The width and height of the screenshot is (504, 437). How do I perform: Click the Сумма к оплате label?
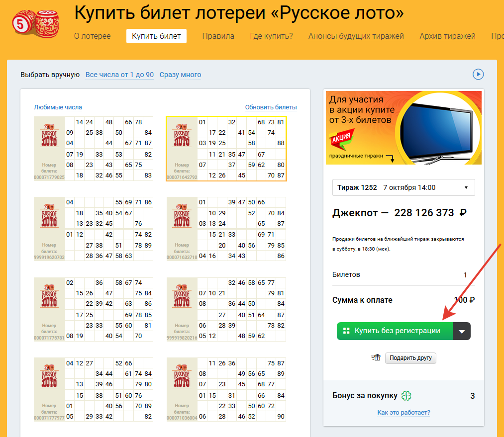(362, 300)
